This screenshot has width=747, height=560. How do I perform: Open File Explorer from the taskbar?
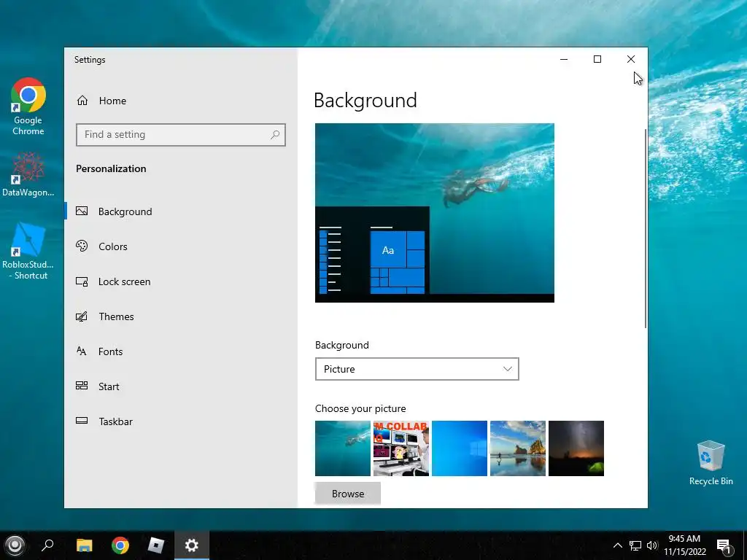[85, 545]
